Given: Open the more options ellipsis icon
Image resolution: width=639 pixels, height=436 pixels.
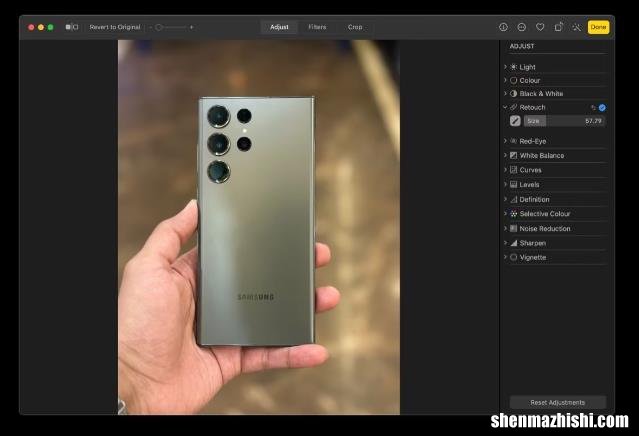Looking at the screenshot, I should 522,27.
